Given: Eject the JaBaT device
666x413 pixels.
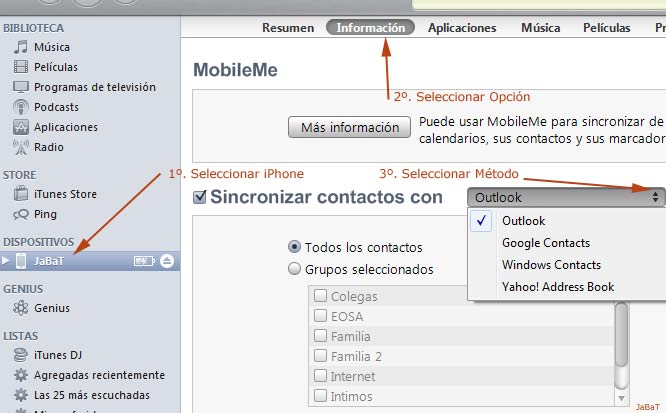Looking at the screenshot, I should pos(167,261).
